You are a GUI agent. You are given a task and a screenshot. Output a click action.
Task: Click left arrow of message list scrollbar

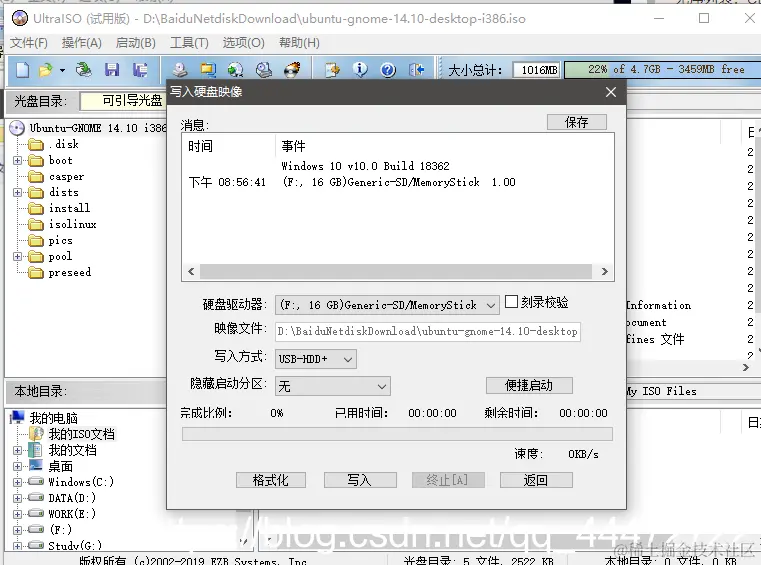(x=191, y=271)
